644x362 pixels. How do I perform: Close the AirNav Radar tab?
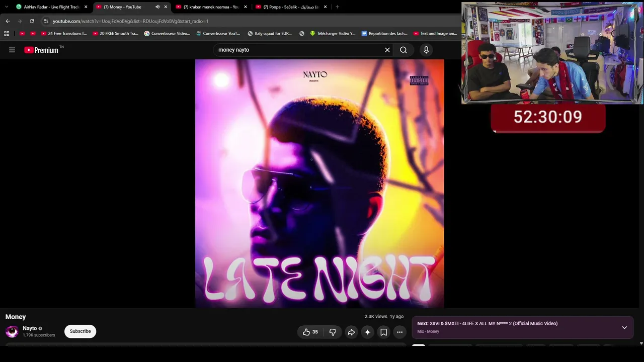(86, 7)
